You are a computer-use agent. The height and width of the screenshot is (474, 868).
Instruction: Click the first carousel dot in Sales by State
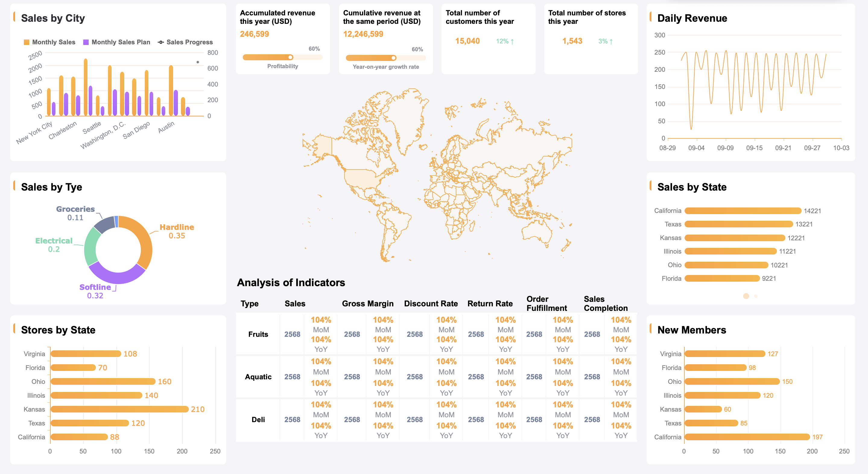(746, 296)
